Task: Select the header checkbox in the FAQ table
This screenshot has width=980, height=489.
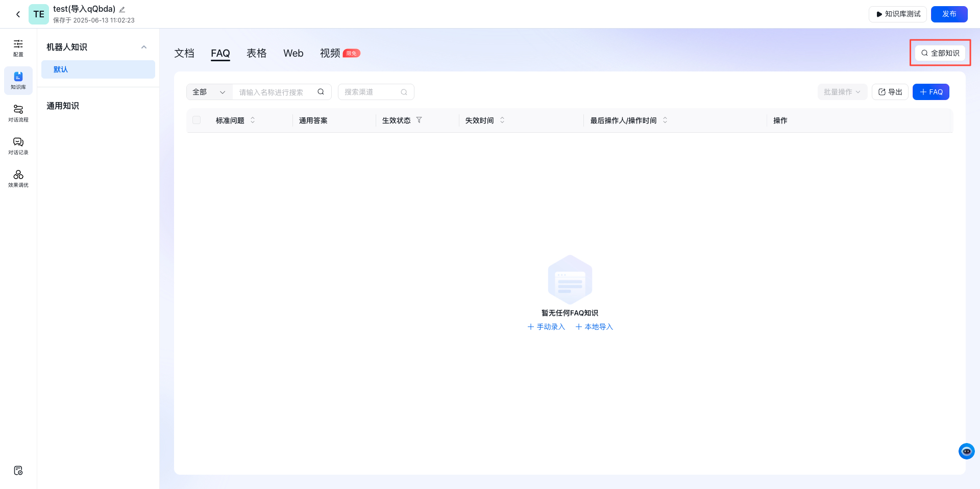Action: click(x=197, y=120)
